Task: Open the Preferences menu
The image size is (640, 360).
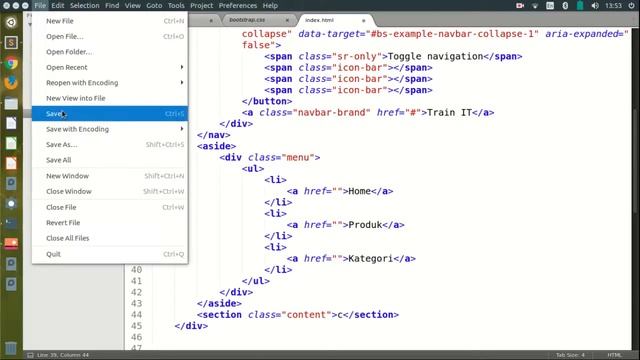Action: click(238, 5)
